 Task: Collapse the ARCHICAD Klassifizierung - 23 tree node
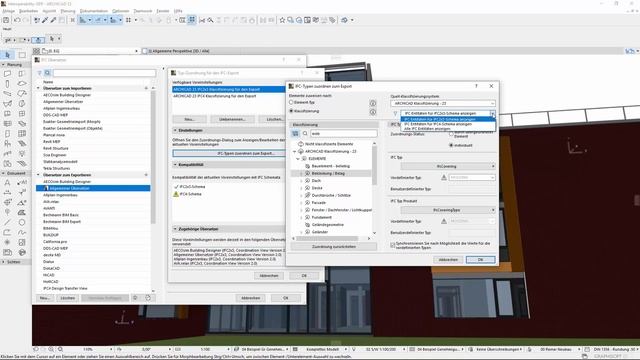pyautogui.click(x=295, y=151)
